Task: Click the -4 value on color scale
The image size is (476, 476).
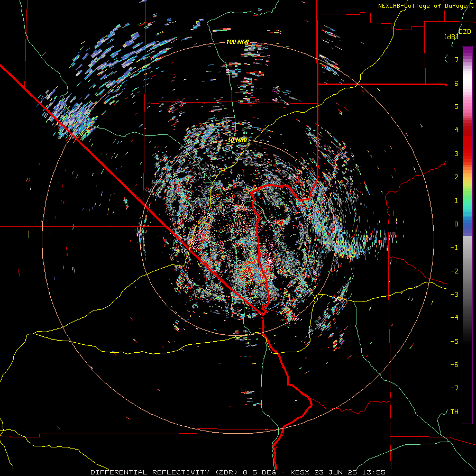Action: 454,318
